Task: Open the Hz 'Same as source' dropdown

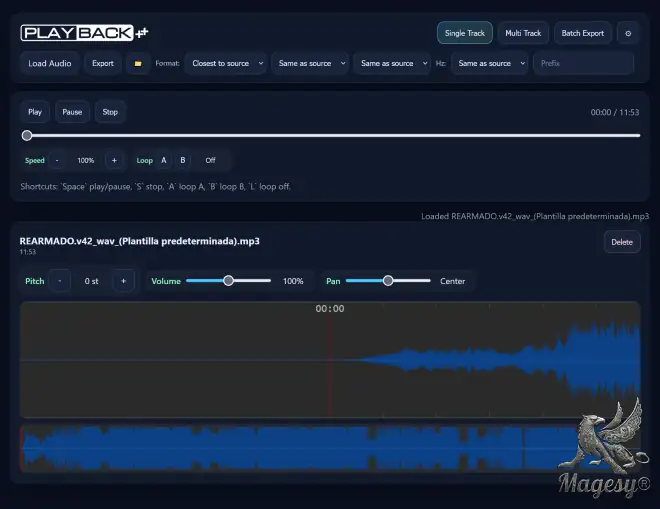Action: [490, 64]
